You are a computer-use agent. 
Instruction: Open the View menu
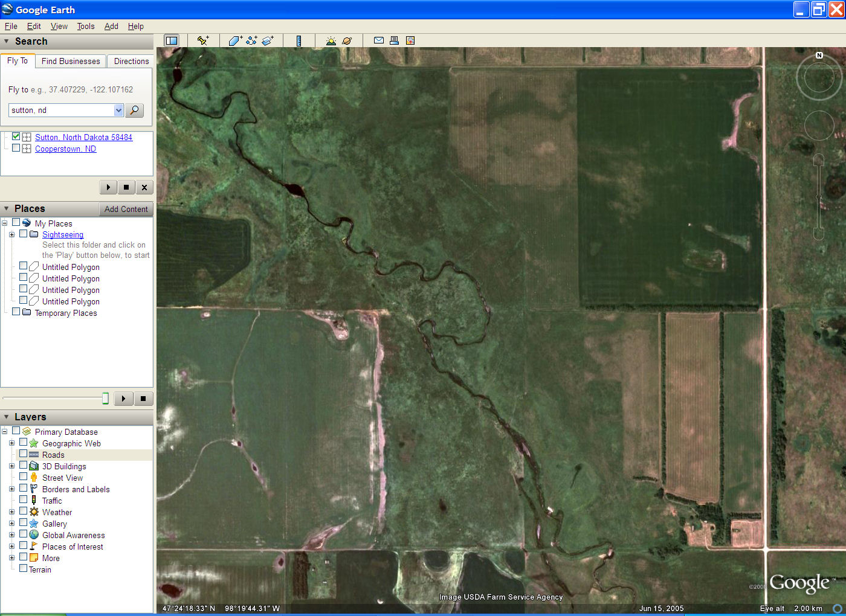click(59, 26)
